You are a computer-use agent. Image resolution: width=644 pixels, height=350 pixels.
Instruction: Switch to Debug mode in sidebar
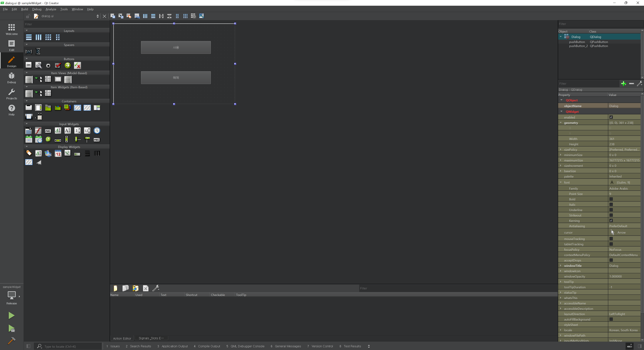click(x=12, y=78)
